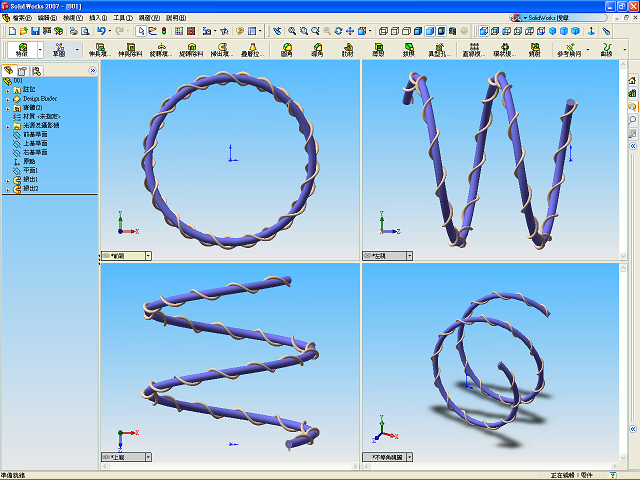Select the Extruded Boss (伸長填料) tool
640x480 pixels.
click(100, 50)
